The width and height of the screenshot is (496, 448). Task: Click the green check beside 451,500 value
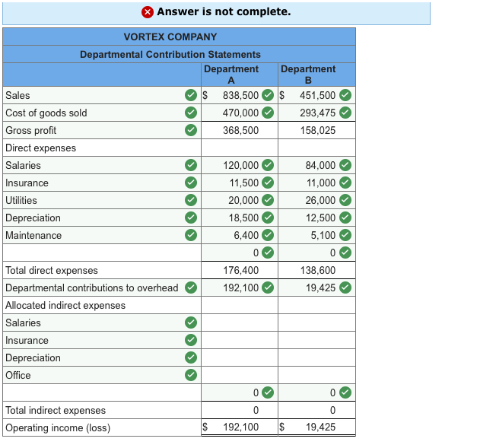345,95
